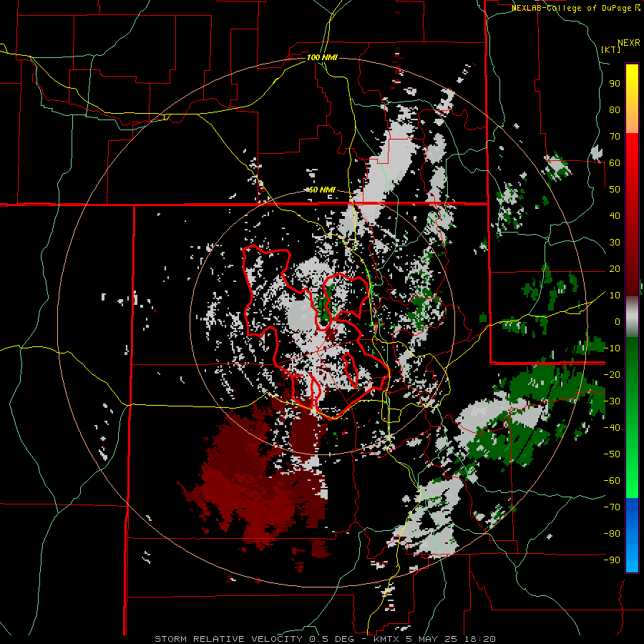Screen dimensions: 644x644
Task: Click the 70 value on the velocity scale
Action: [615, 137]
